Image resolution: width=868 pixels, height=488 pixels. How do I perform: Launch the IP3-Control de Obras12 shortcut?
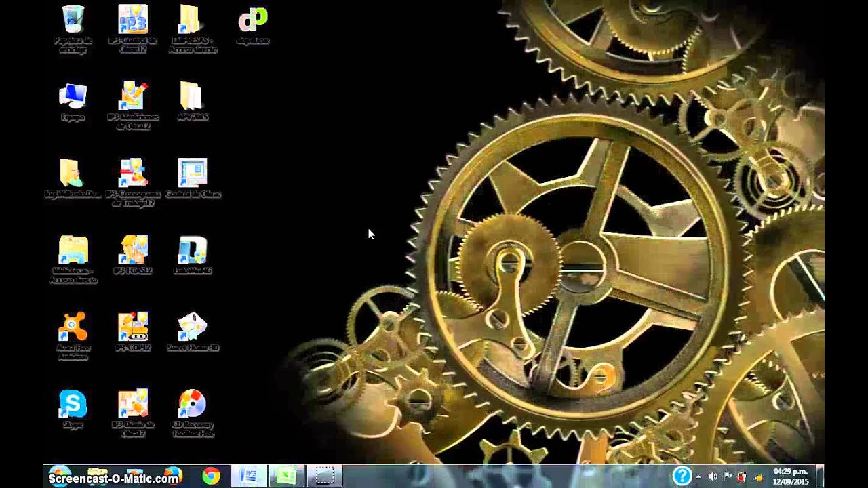coord(133,28)
